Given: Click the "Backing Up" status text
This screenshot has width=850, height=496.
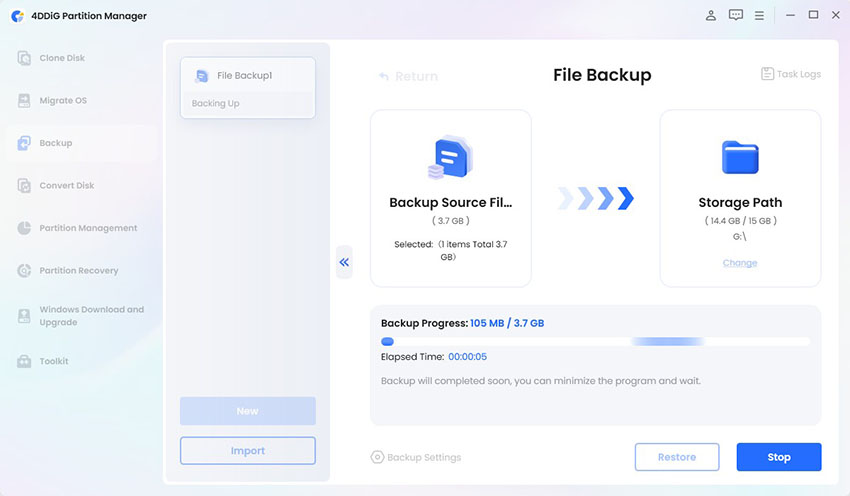Looking at the screenshot, I should (x=215, y=103).
